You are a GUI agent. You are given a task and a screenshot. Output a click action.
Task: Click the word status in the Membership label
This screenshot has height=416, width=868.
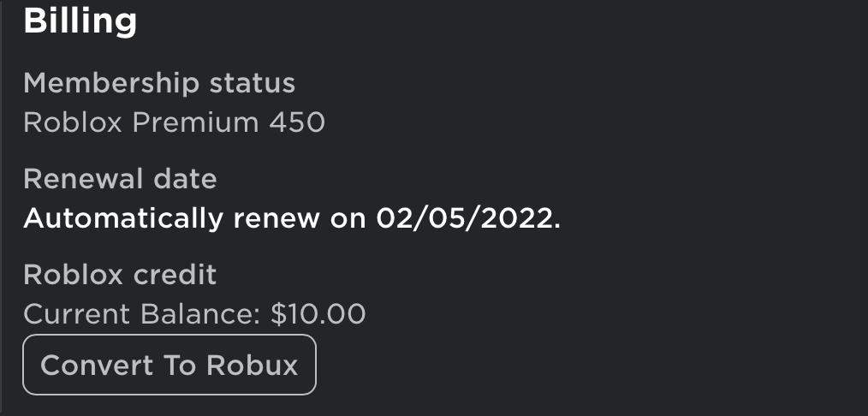click(253, 84)
